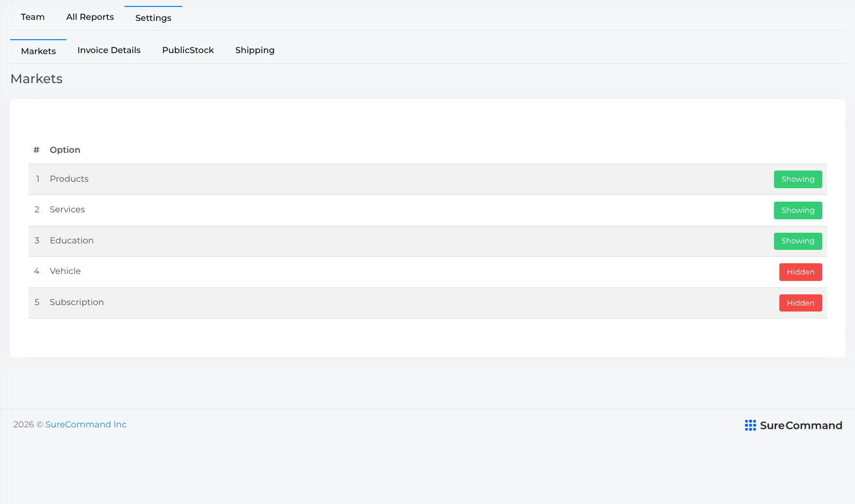This screenshot has height=504, width=855.
Task: Unhide the Subscription market option
Action: coord(800,303)
